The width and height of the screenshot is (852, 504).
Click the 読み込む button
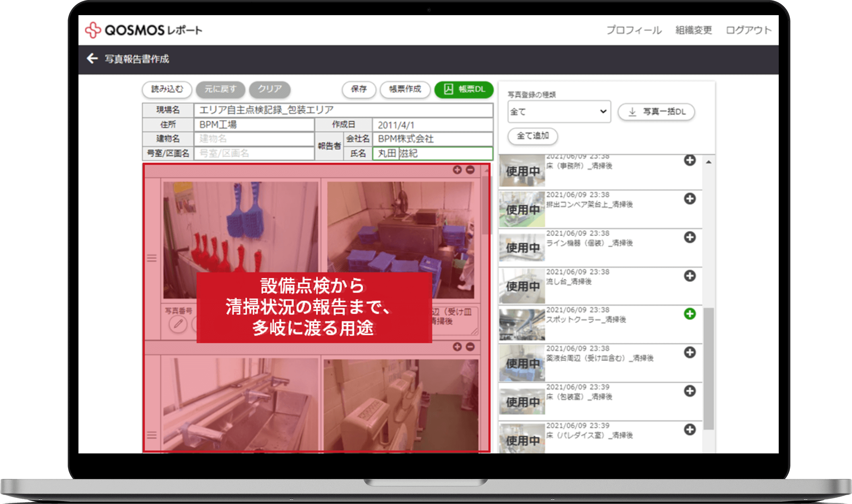167,89
